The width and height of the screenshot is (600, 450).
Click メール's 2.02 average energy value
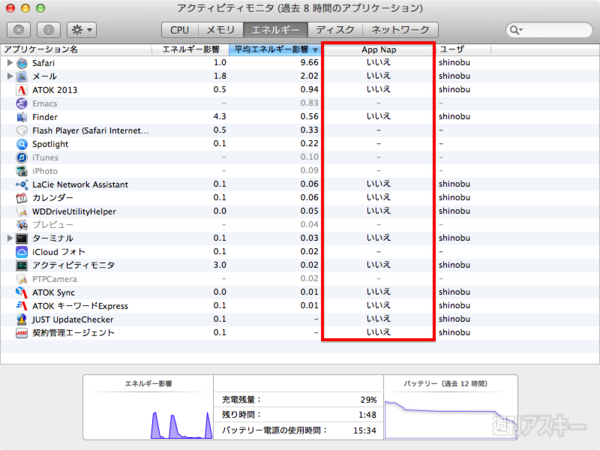click(309, 76)
